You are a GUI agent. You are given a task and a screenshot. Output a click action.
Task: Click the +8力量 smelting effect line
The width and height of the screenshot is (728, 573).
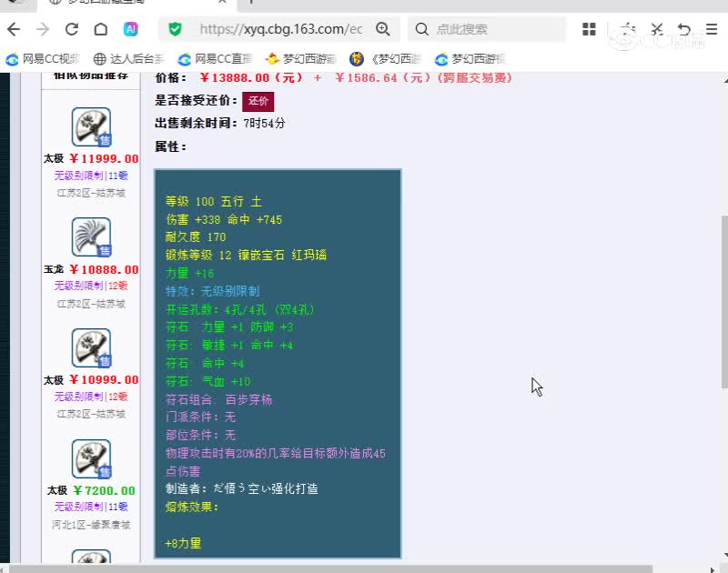pos(183,543)
